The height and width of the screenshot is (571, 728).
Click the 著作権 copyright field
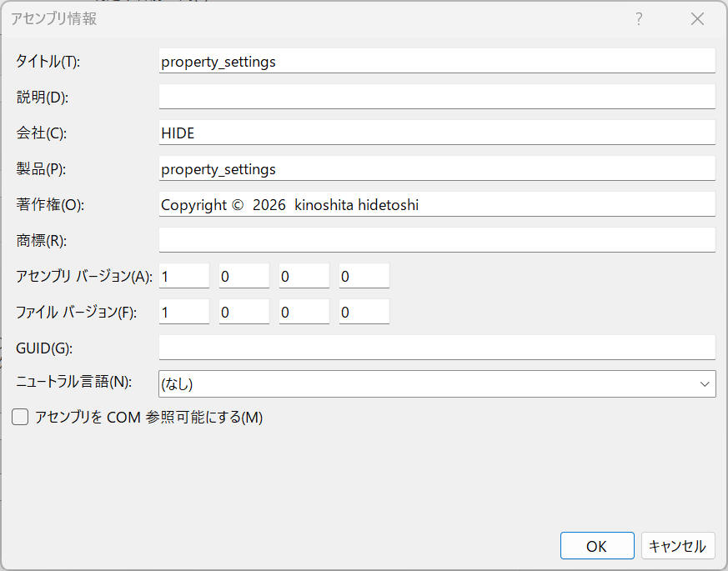point(437,203)
